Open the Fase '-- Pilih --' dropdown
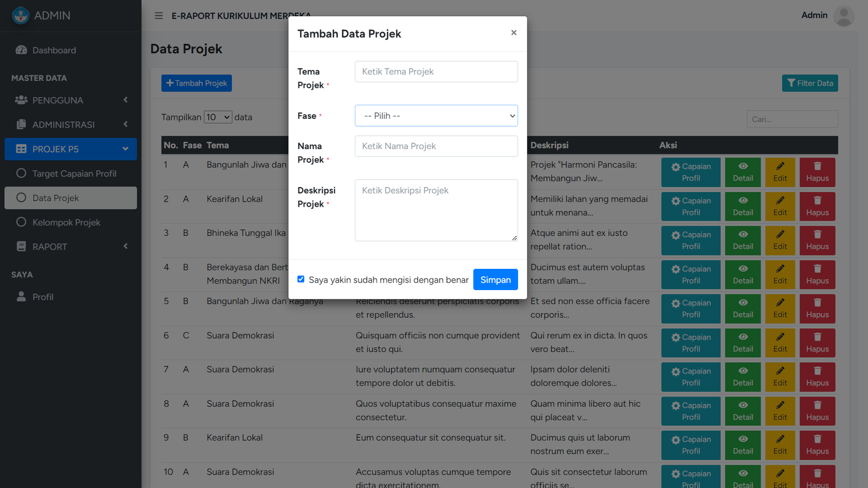Image resolution: width=868 pixels, height=488 pixels. (436, 116)
